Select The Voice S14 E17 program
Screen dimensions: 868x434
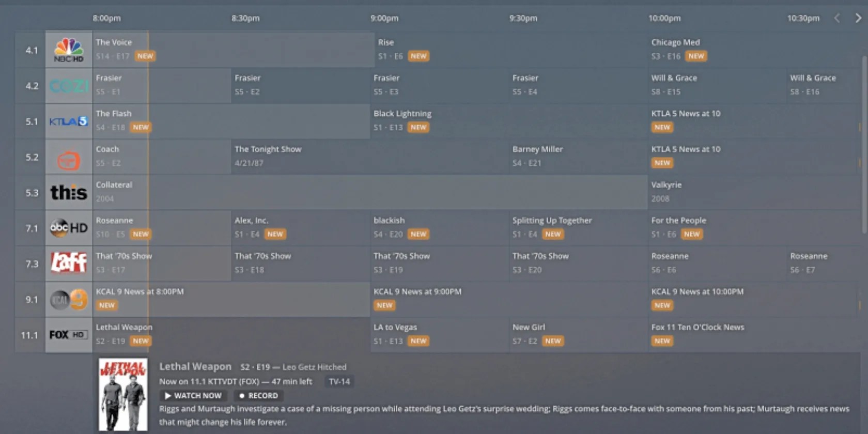234,50
